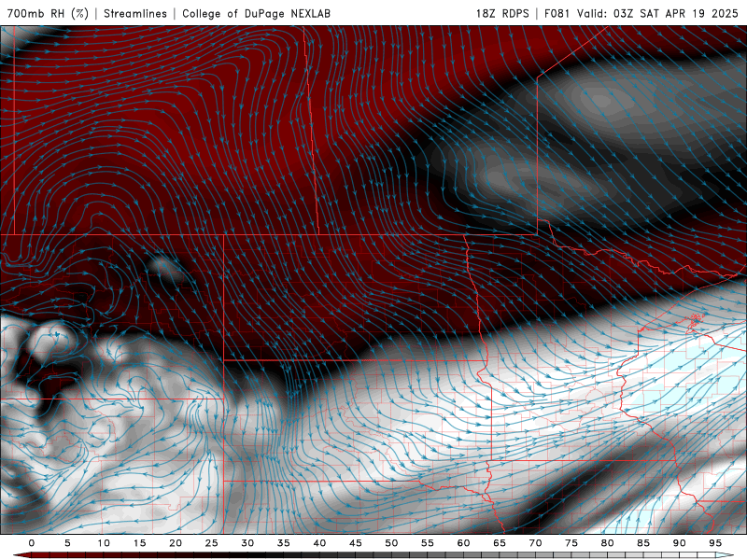Click the 45 value on the colorbar scale
Viewport: 747px width, 560px height.
pyautogui.click(x=356, y=543)
